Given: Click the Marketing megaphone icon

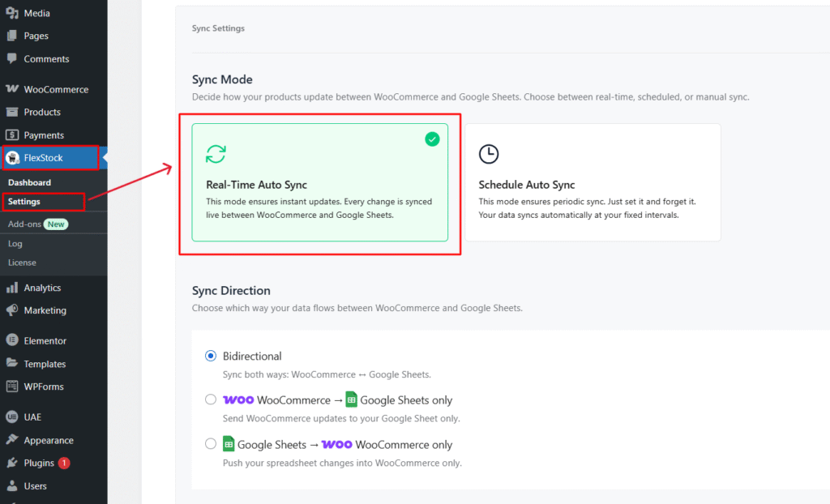Looking at the screenshot, I should [x=12, y=310].
